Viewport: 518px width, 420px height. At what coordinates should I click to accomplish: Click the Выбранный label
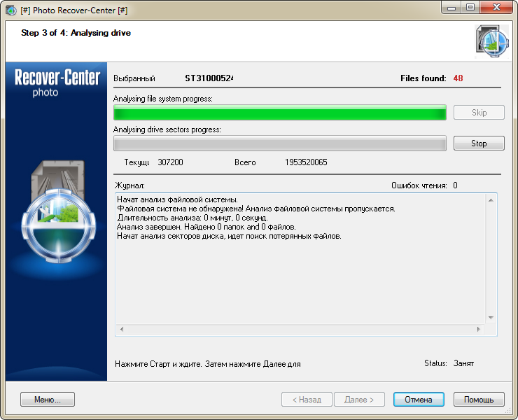tap(134, 78)
